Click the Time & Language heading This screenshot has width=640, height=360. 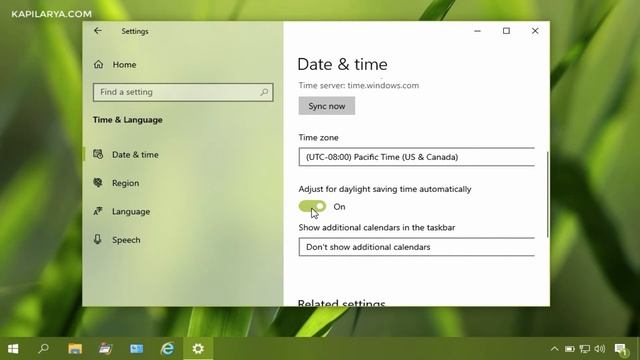coord(127,120)
